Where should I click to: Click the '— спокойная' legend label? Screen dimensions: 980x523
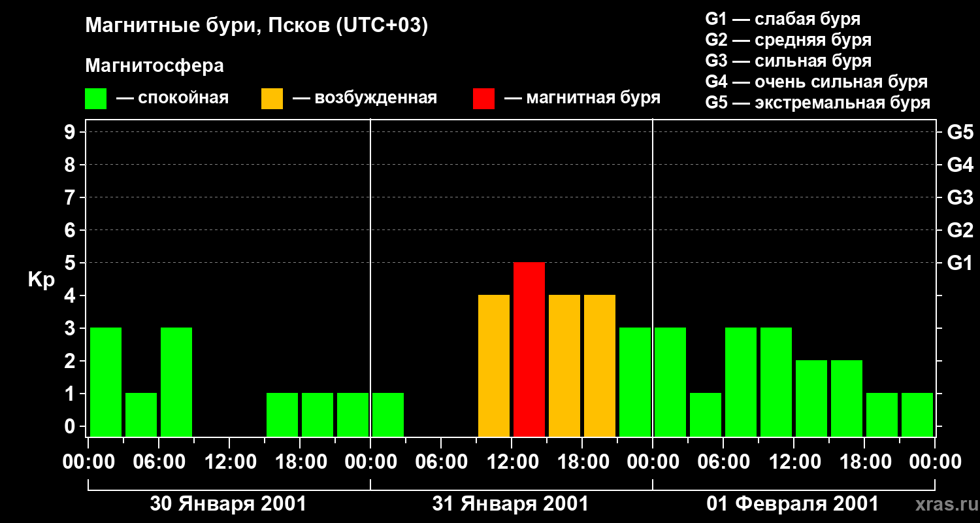(172, 98)
